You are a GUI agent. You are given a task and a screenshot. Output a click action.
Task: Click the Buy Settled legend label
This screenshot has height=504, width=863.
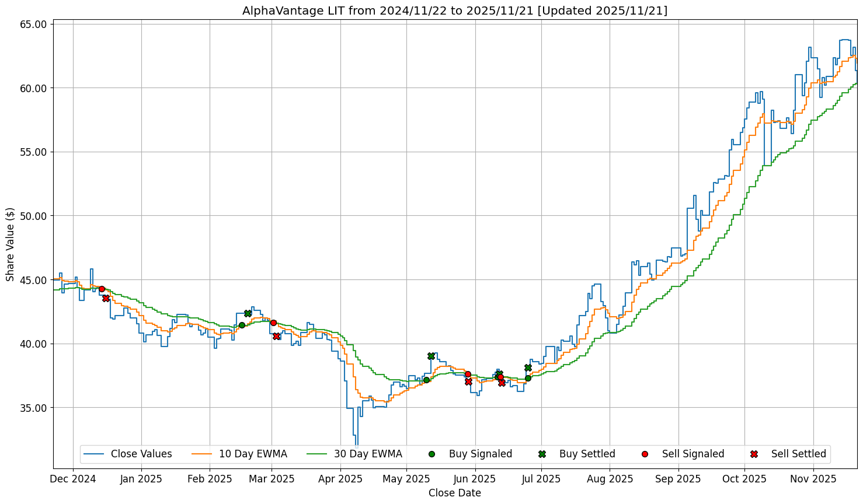tap(587, 454)
